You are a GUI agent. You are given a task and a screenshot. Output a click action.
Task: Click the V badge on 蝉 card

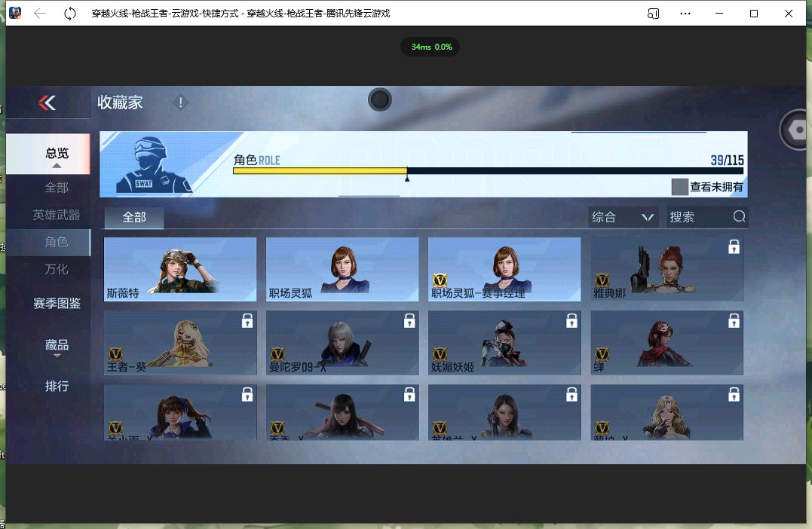(602, 355)
